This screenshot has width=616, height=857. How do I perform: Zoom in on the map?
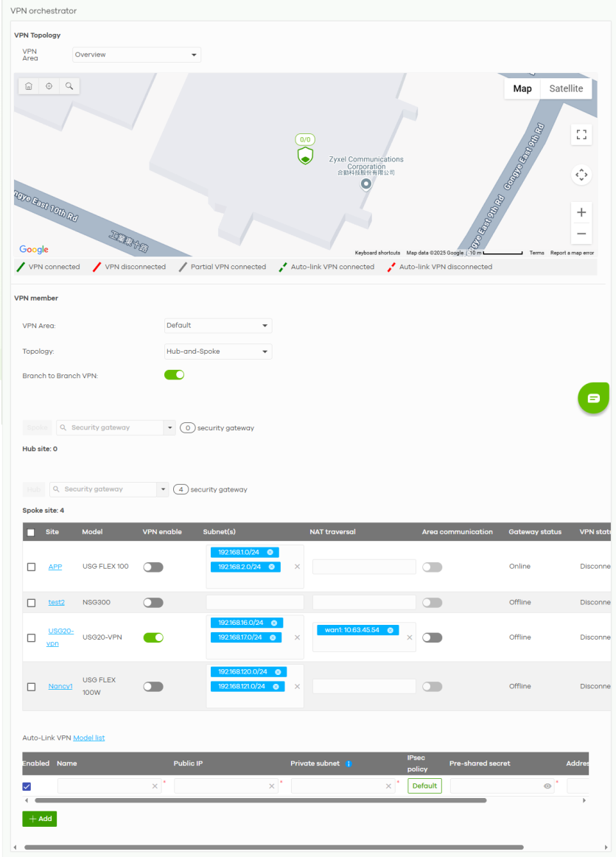(x=581, y=212)
